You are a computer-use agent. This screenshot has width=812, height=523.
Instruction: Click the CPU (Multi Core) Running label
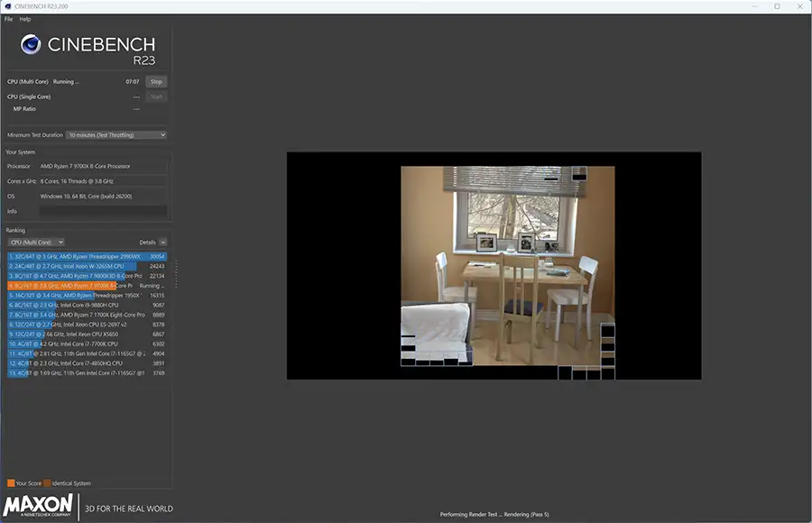pyautogui.click(x=43, y=82)
